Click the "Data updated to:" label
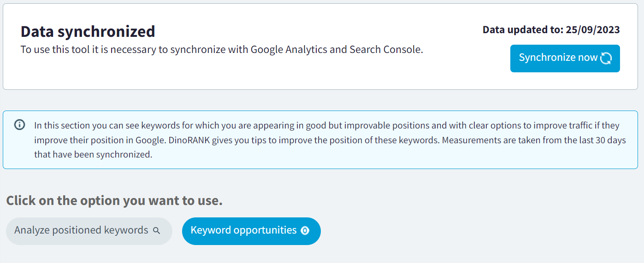Image resolution: width=644 pixels, height=263 pixels. [x=522, y=30]
